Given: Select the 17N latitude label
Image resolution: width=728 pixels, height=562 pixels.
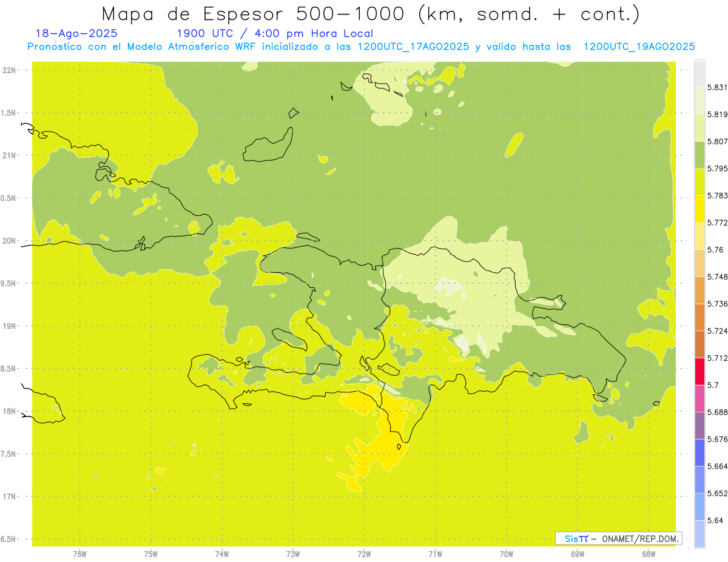Looking at the screenshot, I should coord(10,497).
